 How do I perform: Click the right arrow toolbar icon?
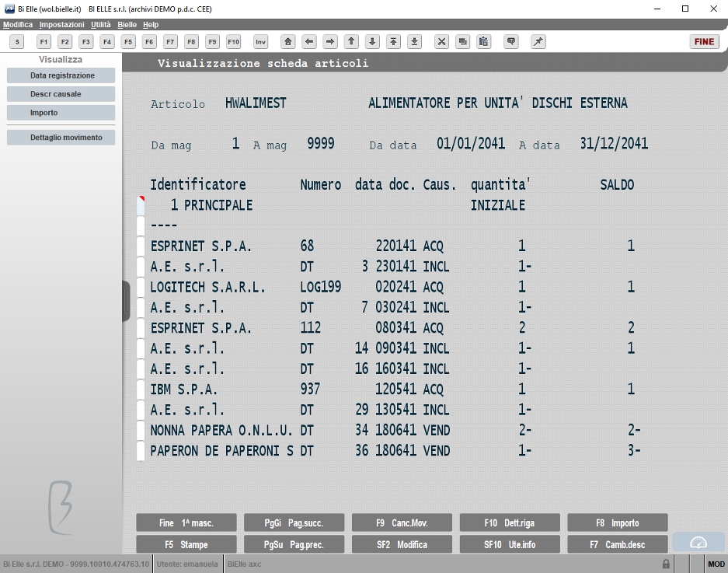(330, 42)
